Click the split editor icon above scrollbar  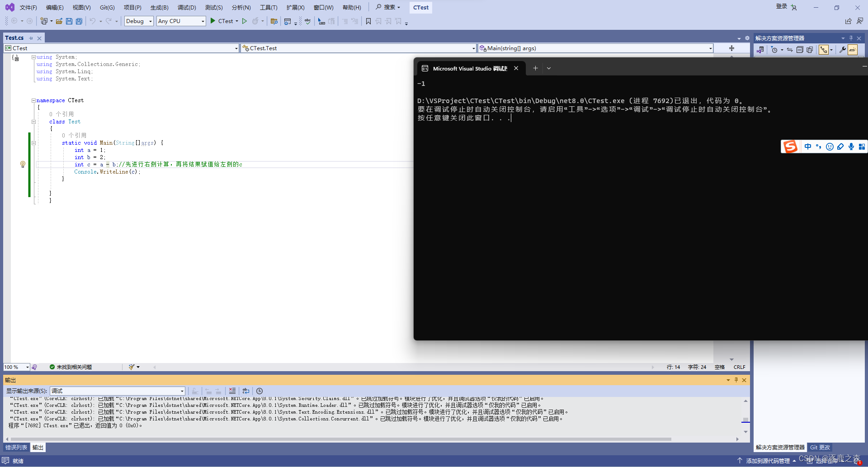coord(731,48)
